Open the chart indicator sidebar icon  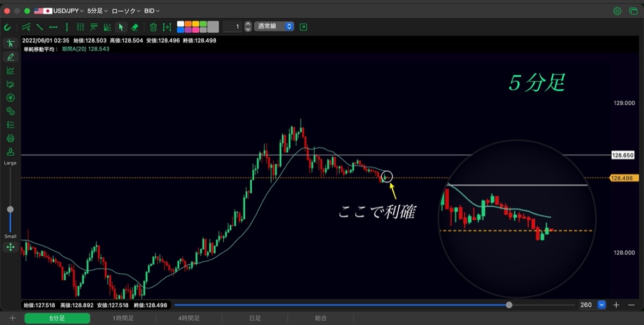tap(10, 70)
